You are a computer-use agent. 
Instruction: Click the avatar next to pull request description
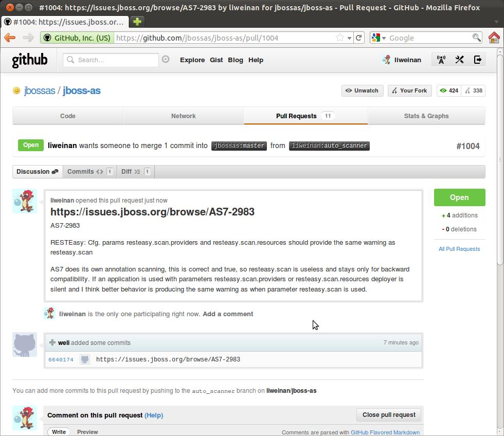[x=25, y=201]
